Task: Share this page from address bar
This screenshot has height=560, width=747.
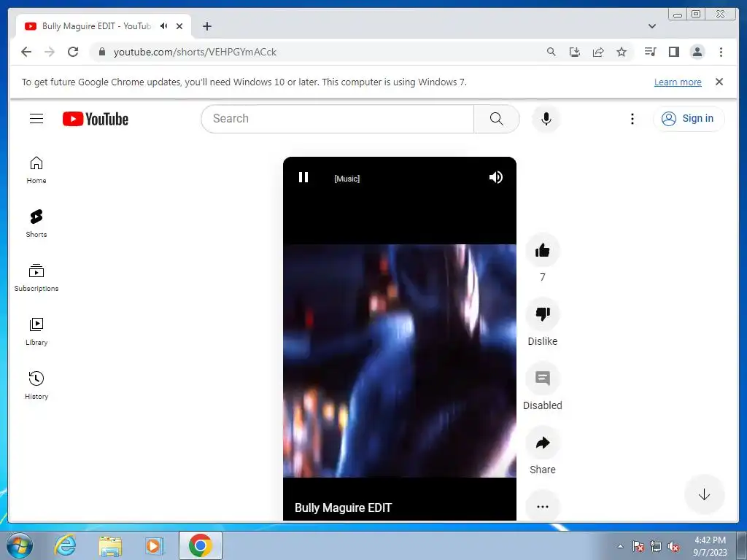Action: tap(598, 52)
